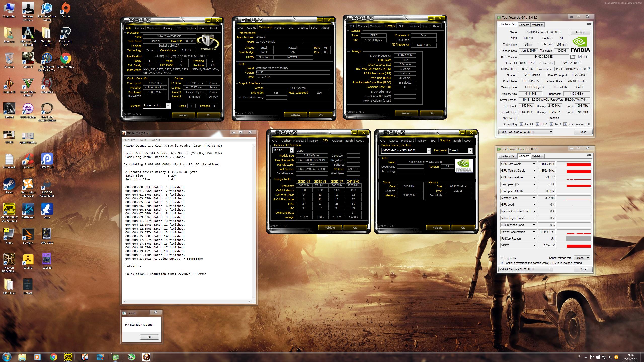Click the GPU Core Clock sensor graph
The height and width of the screenshot is (362, 644).
574,164
